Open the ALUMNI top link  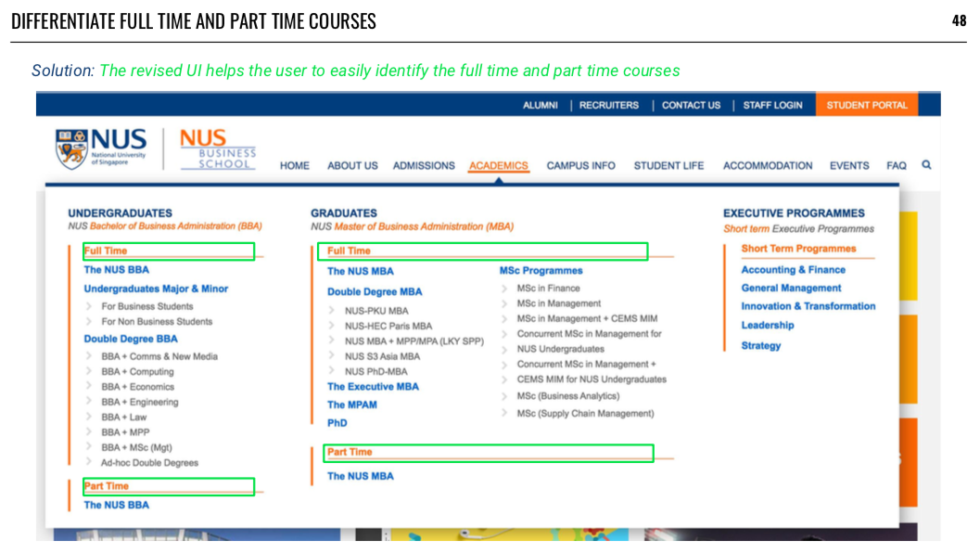540,105
